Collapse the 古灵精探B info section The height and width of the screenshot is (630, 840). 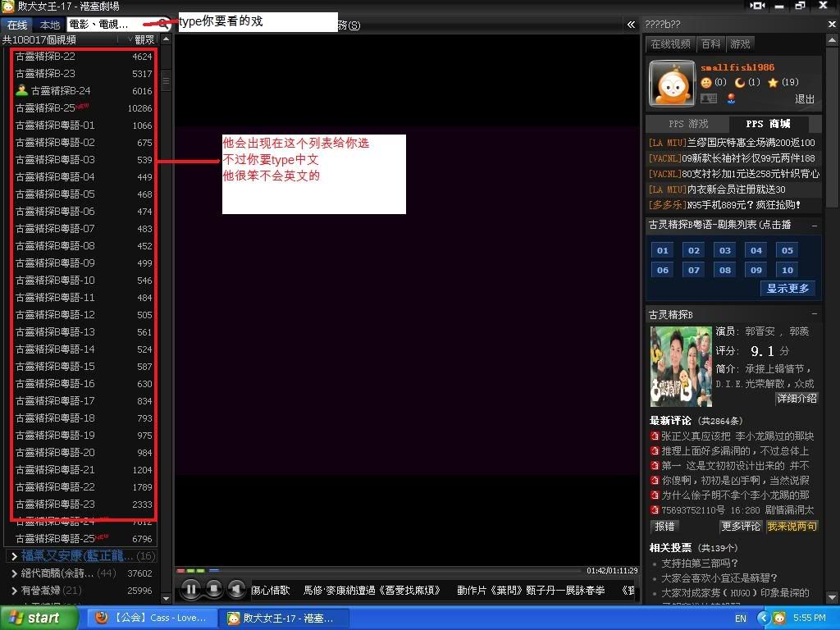coord(815,314)
